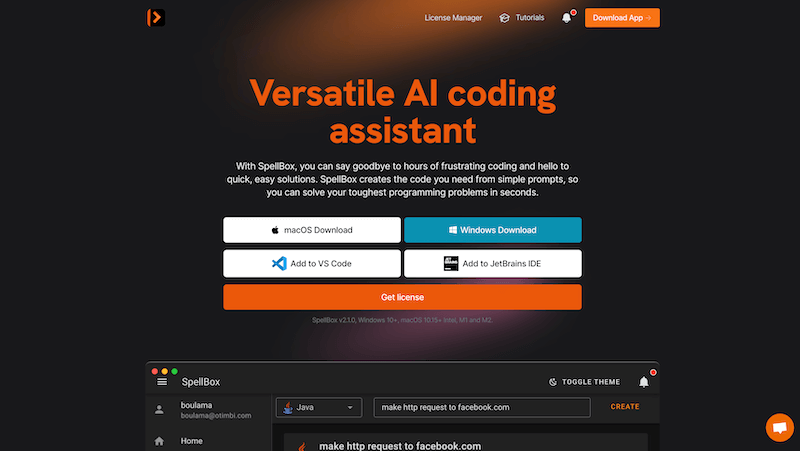Open the website notifications bell
800x451 pixels.
567,18
